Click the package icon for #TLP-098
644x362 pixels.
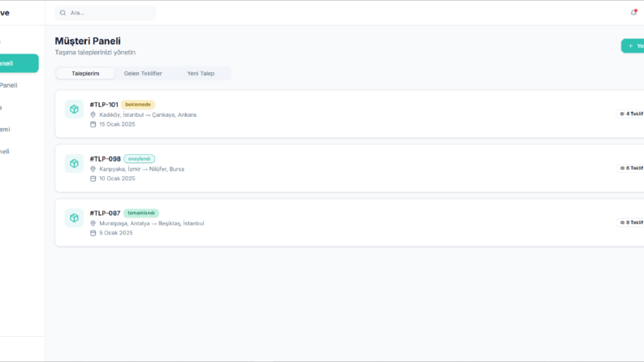[75, 163]
